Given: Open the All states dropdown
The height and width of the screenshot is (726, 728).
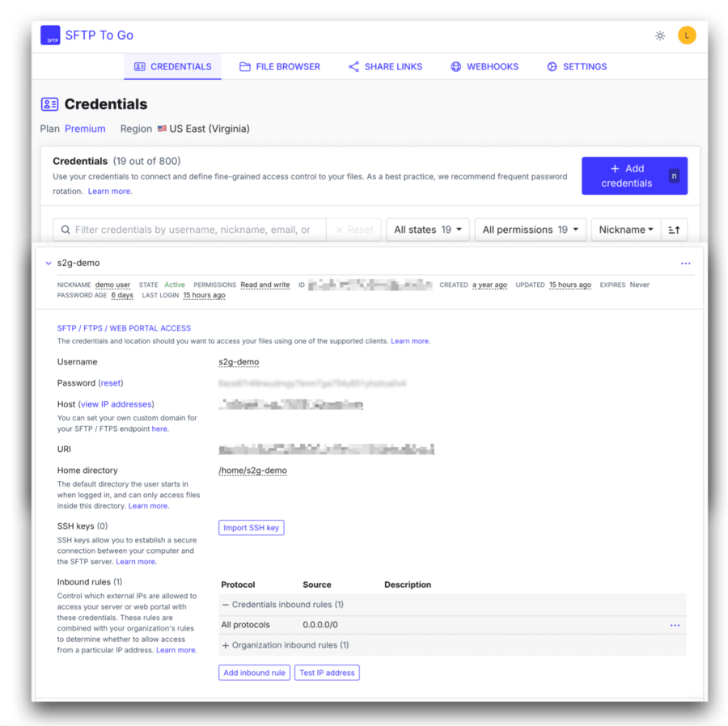Looking at the screenshot, I should pyautogui.click(x=428, y=230).
